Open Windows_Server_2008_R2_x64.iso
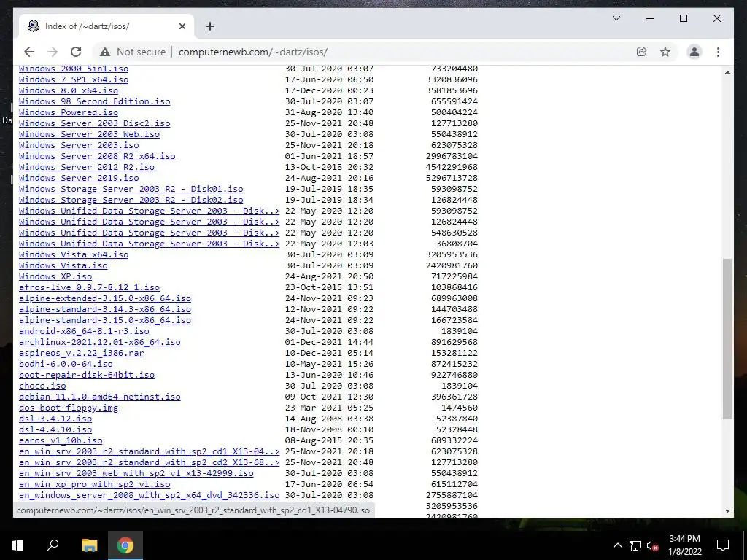 tap(97, 156)
